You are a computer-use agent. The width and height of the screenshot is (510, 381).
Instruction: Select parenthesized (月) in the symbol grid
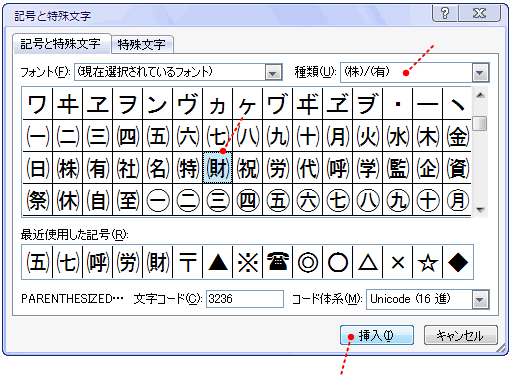tap(338, 136)
